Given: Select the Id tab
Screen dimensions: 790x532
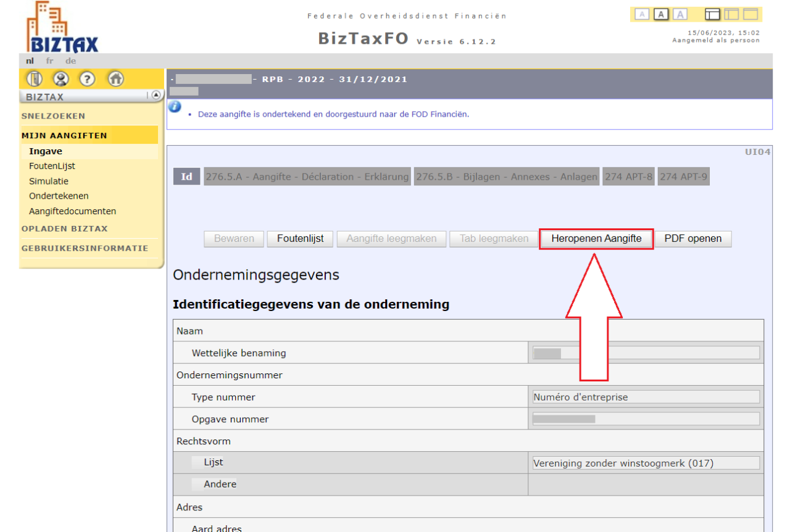Looking at the screenshot, I should click(187, 177).
